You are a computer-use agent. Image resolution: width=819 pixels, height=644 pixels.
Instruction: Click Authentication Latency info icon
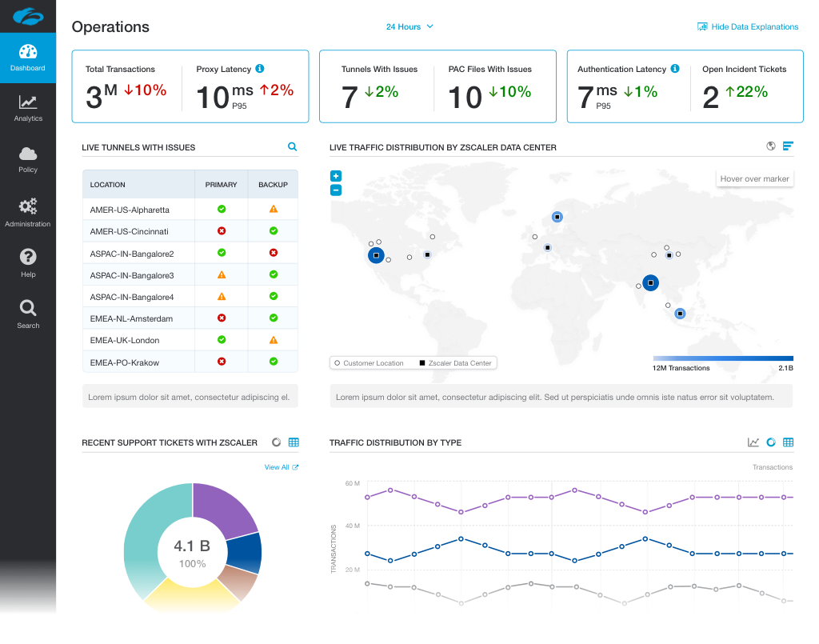click(x=675, y=70)
